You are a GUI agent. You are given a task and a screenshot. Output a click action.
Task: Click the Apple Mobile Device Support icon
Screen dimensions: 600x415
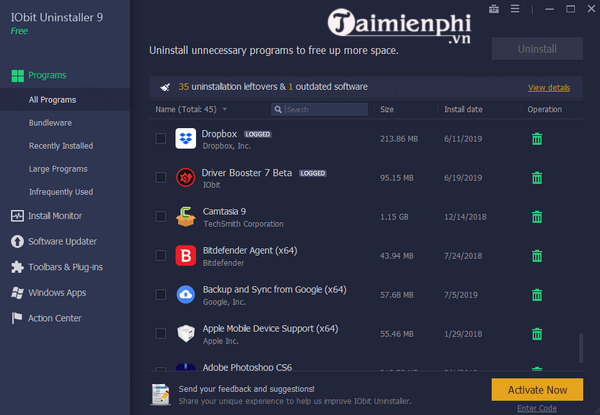pos(186,334)
